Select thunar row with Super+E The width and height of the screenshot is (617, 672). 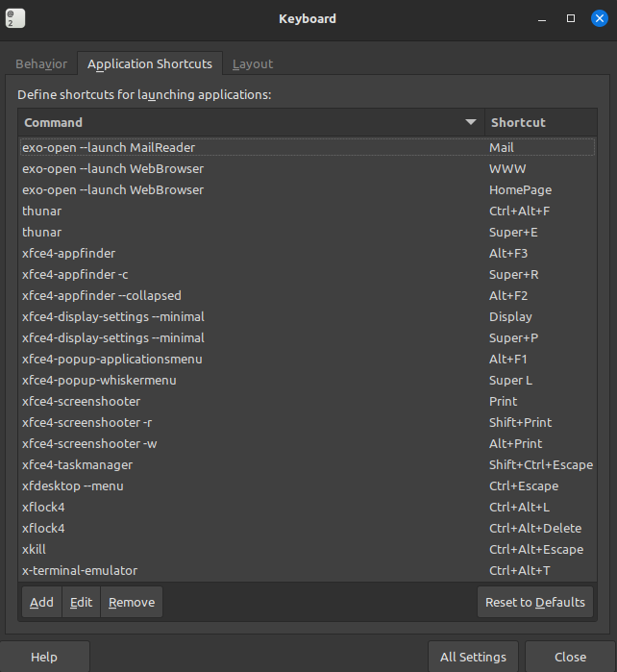pyautogui.click(x=308, y=232)
